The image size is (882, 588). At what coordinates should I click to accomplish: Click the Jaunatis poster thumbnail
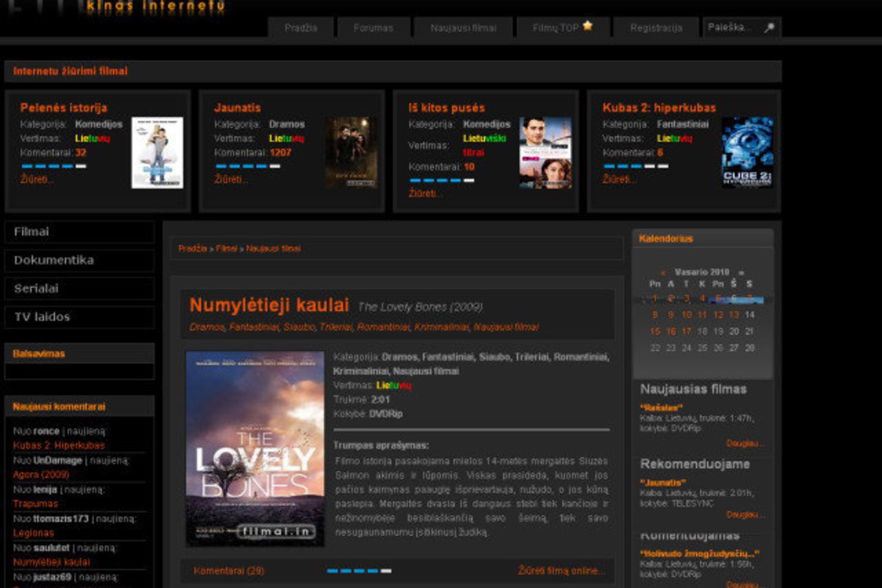click(x=351, y=153)
